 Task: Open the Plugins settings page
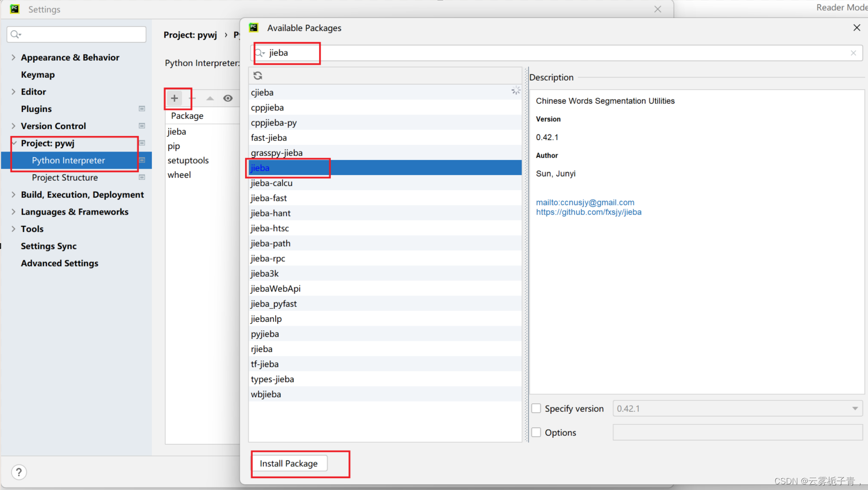pyautogui.click(x=36, y=109)
